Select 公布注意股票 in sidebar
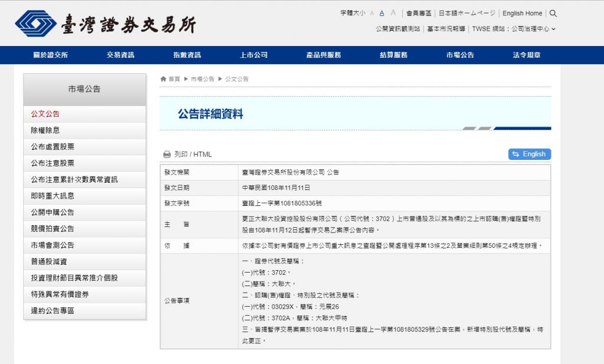 pos(85,163)
